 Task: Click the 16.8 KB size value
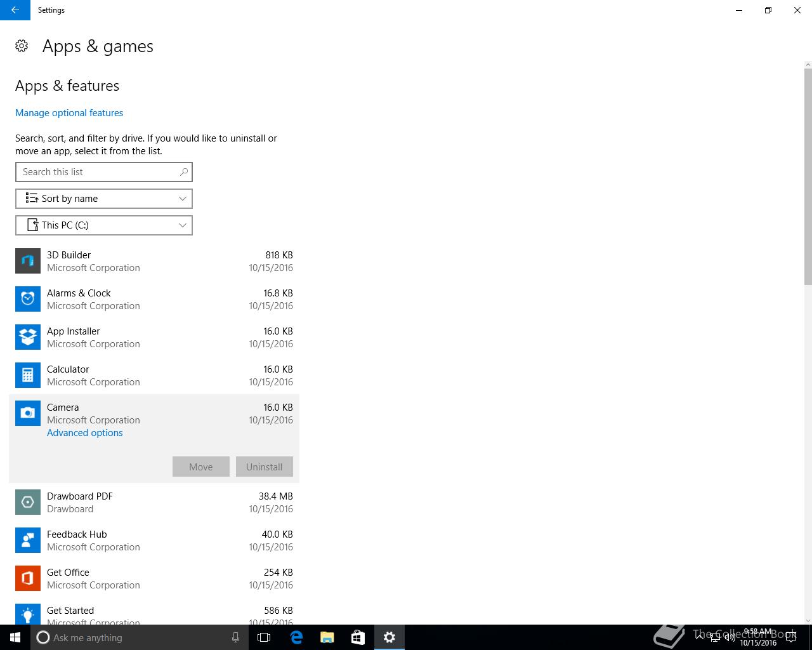[x=278, y=293]
